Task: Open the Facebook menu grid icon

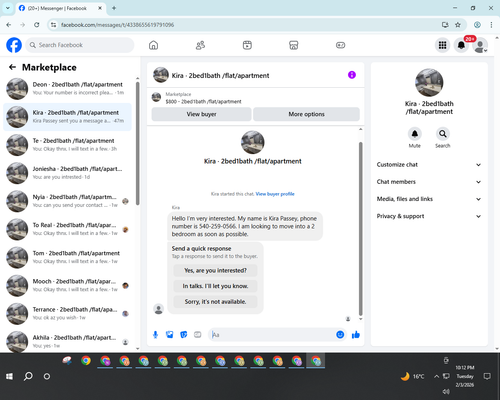Action: (442, 45)
